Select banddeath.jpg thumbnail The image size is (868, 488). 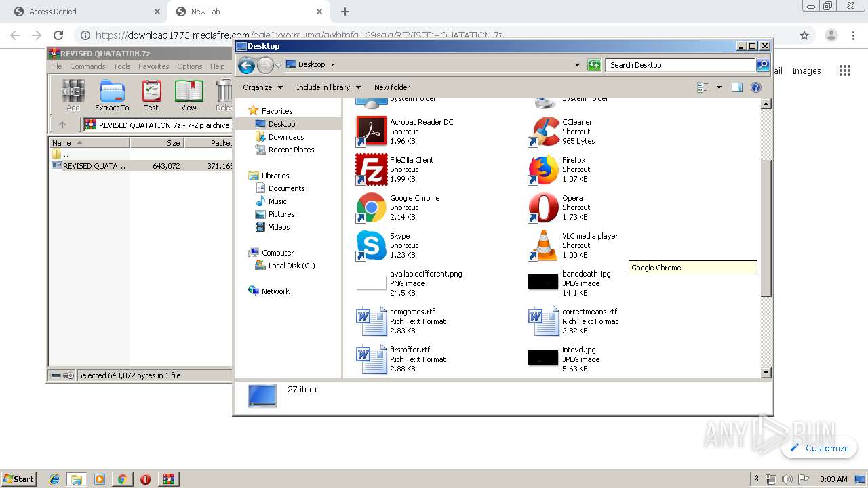pos(543,282)
